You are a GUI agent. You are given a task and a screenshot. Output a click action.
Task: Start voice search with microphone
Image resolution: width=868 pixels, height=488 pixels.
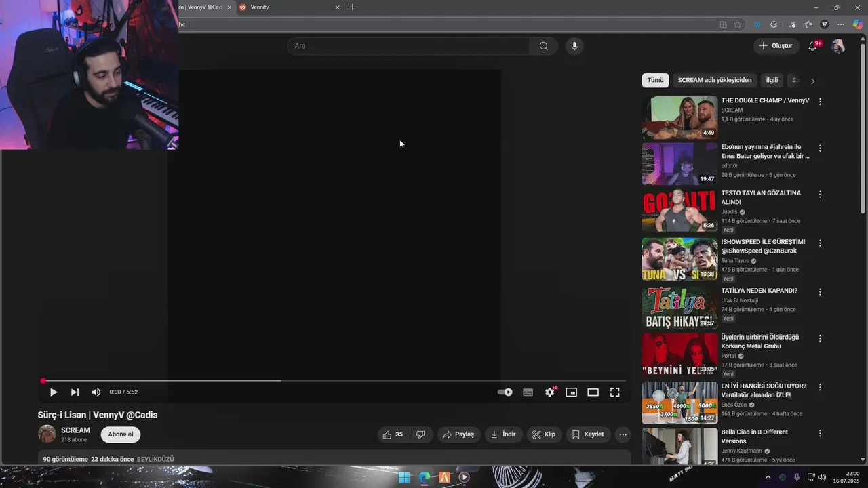coord(574,46)
